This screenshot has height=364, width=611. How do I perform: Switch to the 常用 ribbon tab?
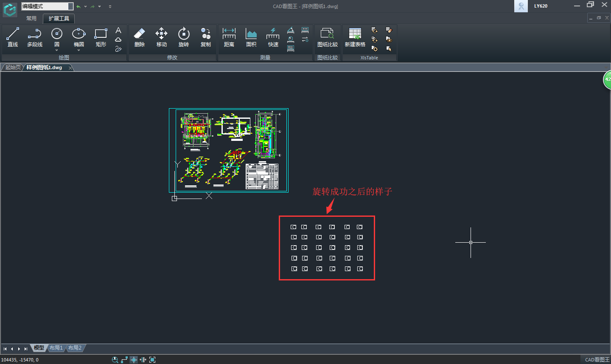(31, 19)
